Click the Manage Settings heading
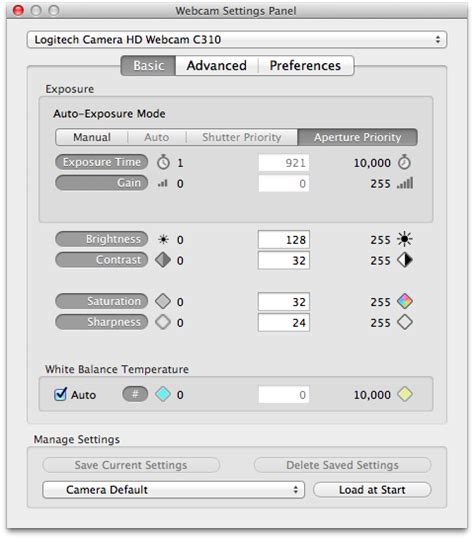Screen dimensions: 474x539 [x=77, y=439]
